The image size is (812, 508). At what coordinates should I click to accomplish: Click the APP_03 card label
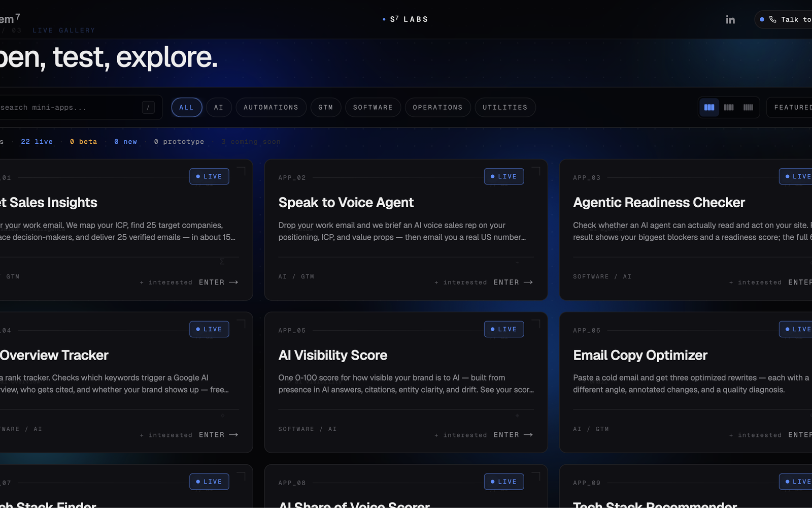(587, 178)
